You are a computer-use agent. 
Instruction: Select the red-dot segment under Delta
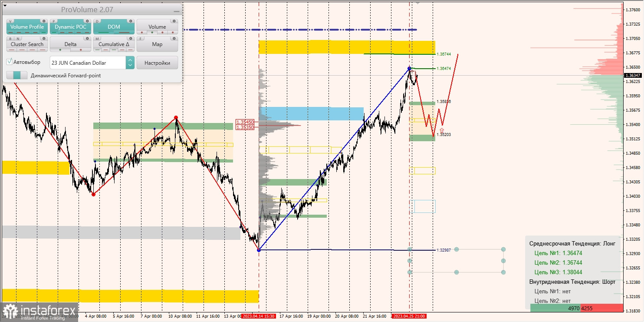click(80, 50)
